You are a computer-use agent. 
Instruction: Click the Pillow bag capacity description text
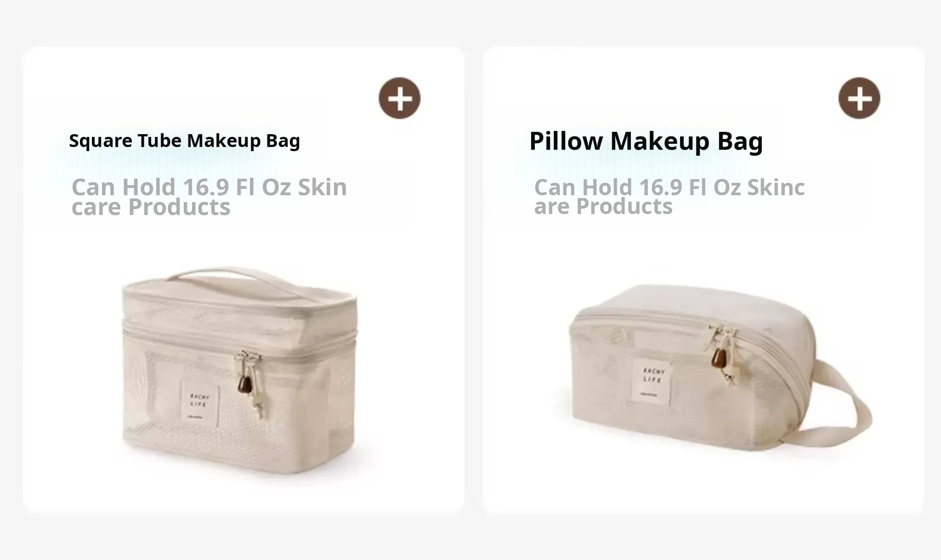669,196
